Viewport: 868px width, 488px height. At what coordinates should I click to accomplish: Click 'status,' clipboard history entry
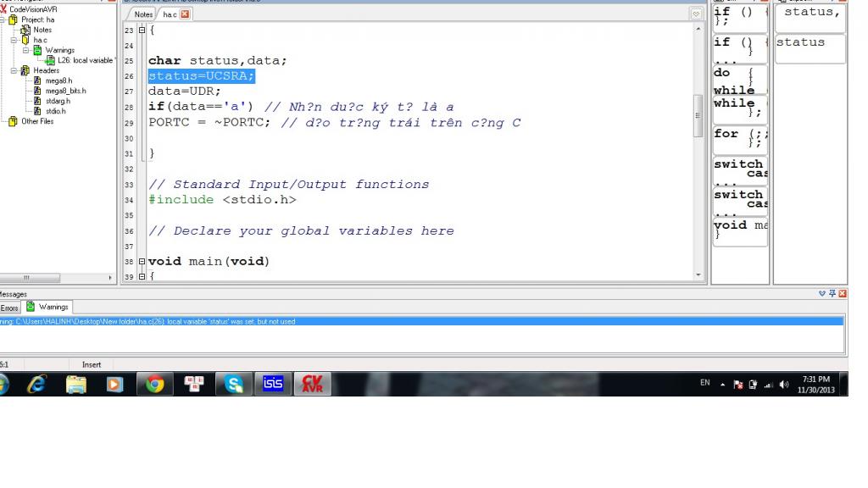point(810,17)
